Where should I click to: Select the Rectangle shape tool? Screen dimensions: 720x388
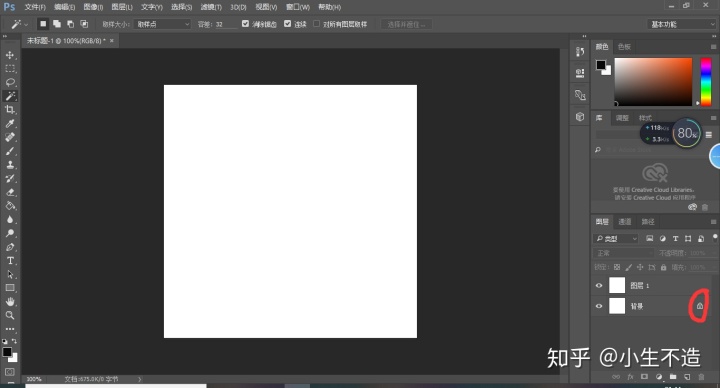(x=10, y=288)
